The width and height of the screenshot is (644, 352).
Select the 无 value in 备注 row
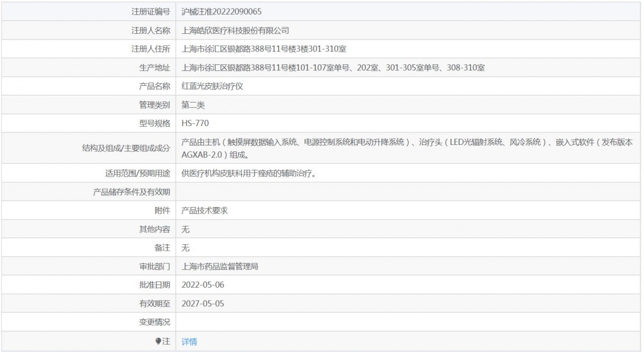click(x=186, y=248)
